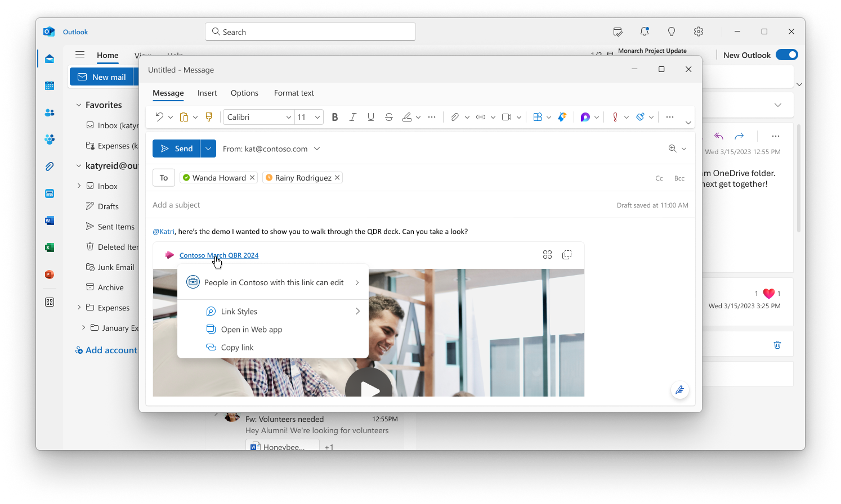Open the Groups icon in left app rail

click(x=50, y=139)
